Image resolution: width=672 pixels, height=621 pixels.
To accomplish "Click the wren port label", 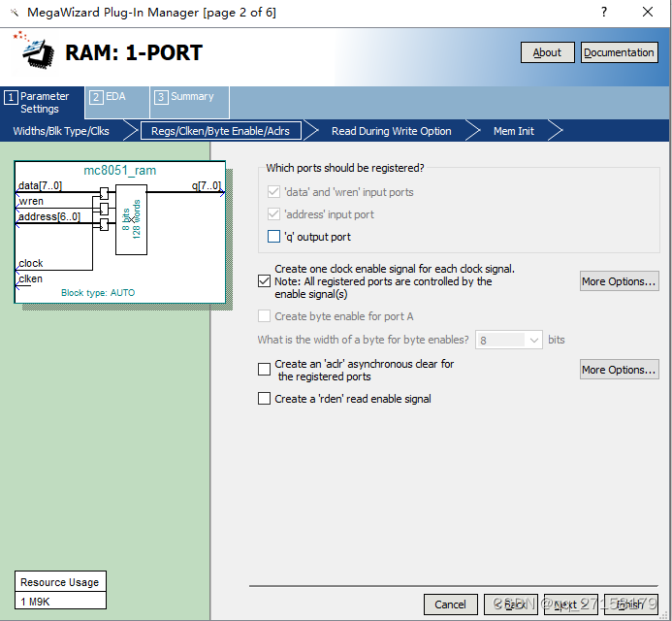I will pyautogui.click(x=30, y=201).
